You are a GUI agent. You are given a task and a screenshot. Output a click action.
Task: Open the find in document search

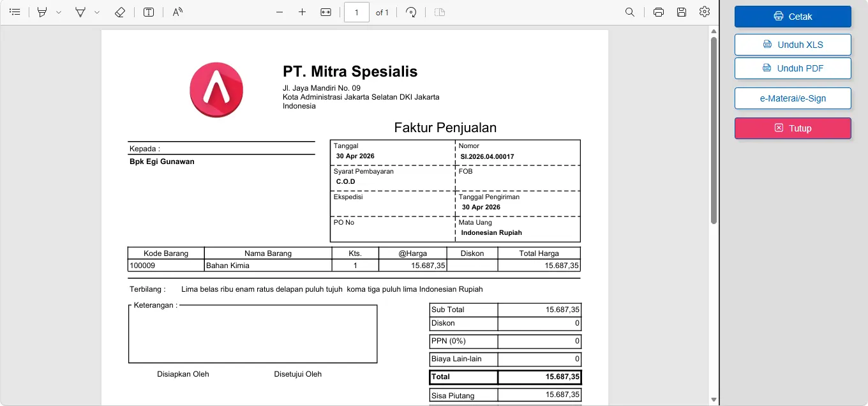coord(630,12)
